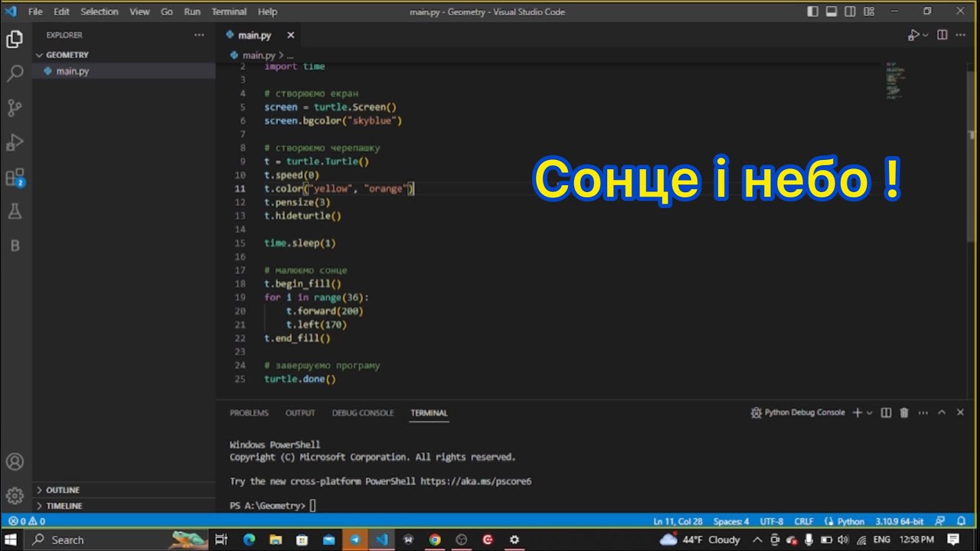Open the Search view in activity bar
The height and width of the screenshot is (551, 980).
coord(15,74)
